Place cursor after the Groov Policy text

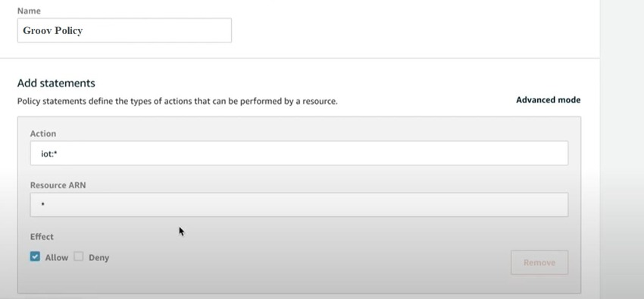coord(84,31)
